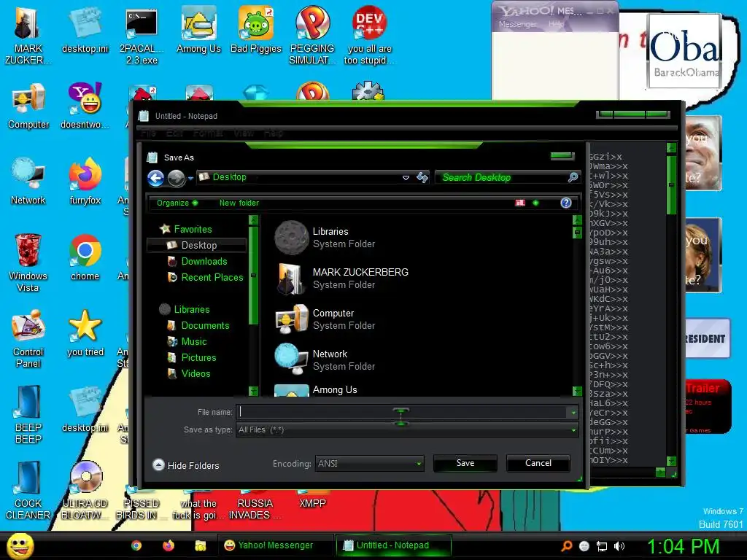Select Control Panel desktop icon
Image resolution: width=747 pixels, height=560 pixels.
pos(28,339)
